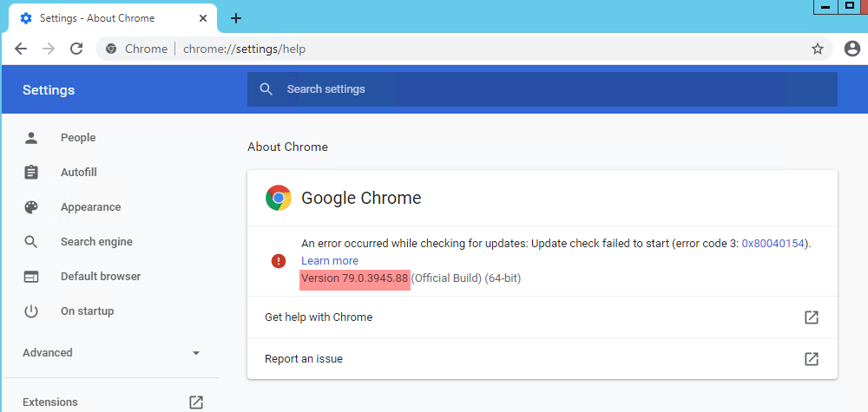The height and width of the screenshot is (412, 868).
Task: Click the On startup power icon
Action: tap(31, 311)
